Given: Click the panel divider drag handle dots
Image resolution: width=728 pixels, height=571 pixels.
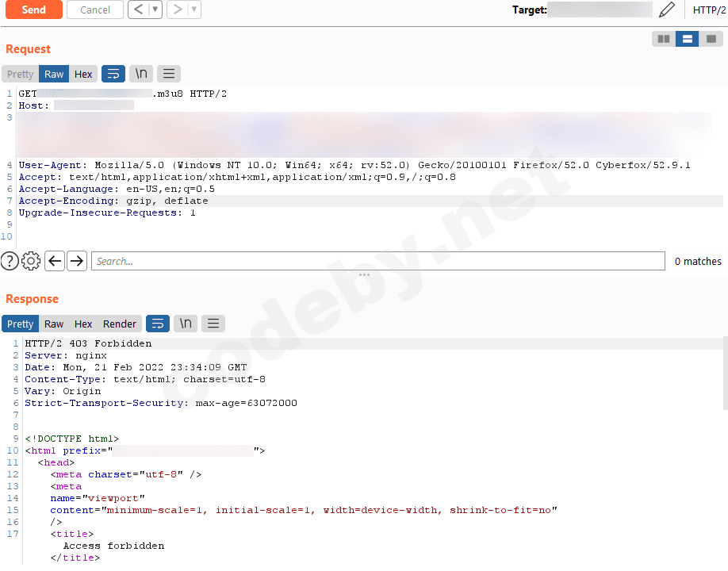Looking at the screenshot, I should click(x=365, y=275).
